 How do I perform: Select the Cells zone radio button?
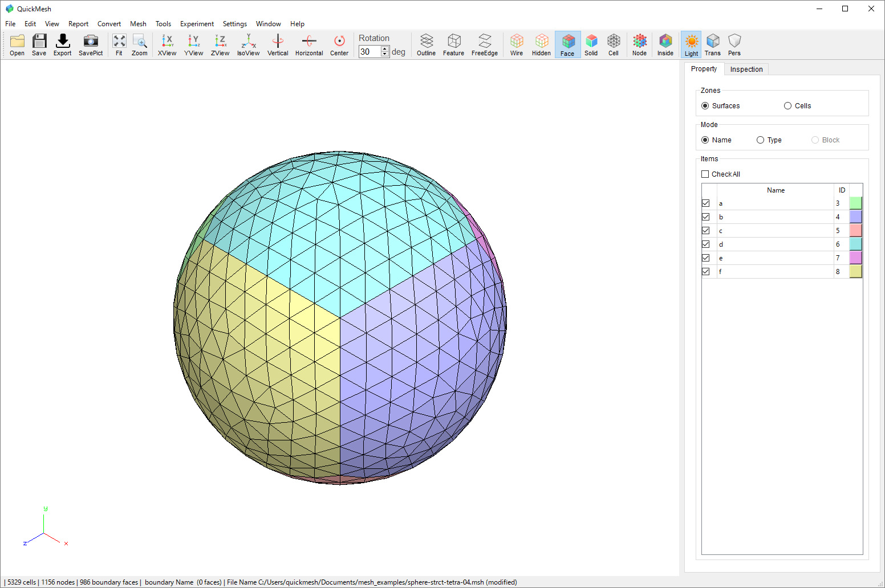tap(787, 106)
